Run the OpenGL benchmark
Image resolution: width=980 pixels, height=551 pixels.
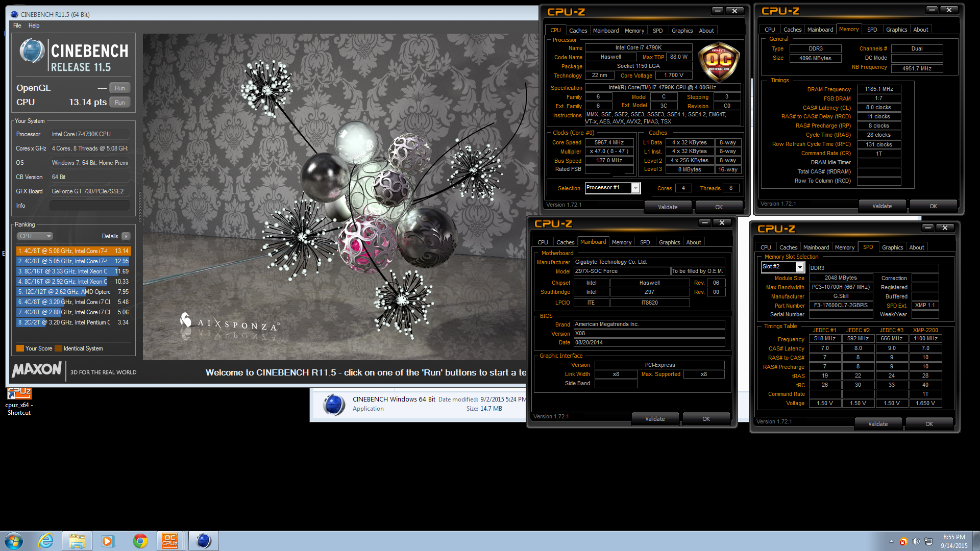(120, 88)
